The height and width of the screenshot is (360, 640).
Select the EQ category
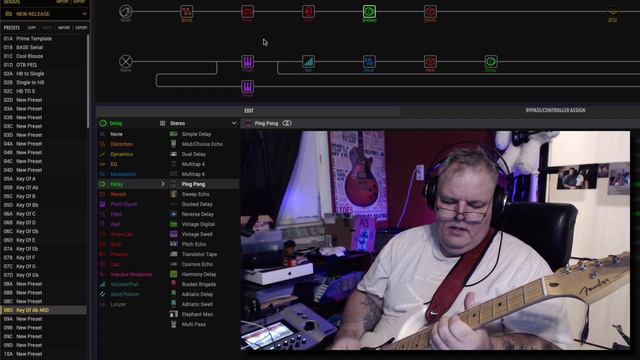point(113,164)
